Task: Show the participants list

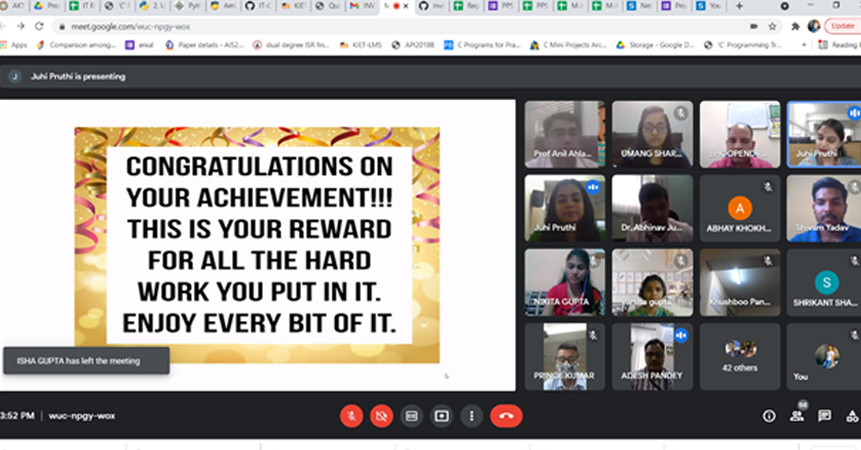Action: (x=797, y=416)
